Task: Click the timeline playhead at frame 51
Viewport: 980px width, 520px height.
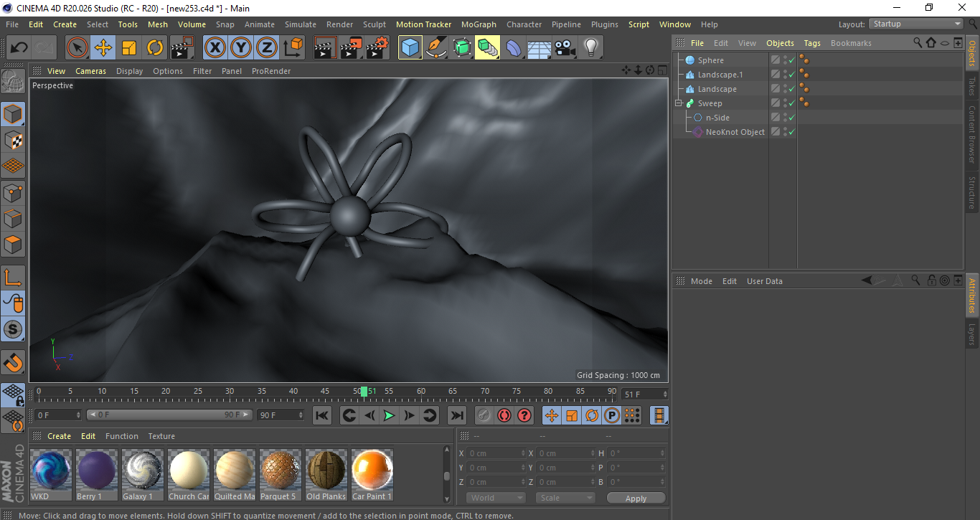Action: coord(364,392)
